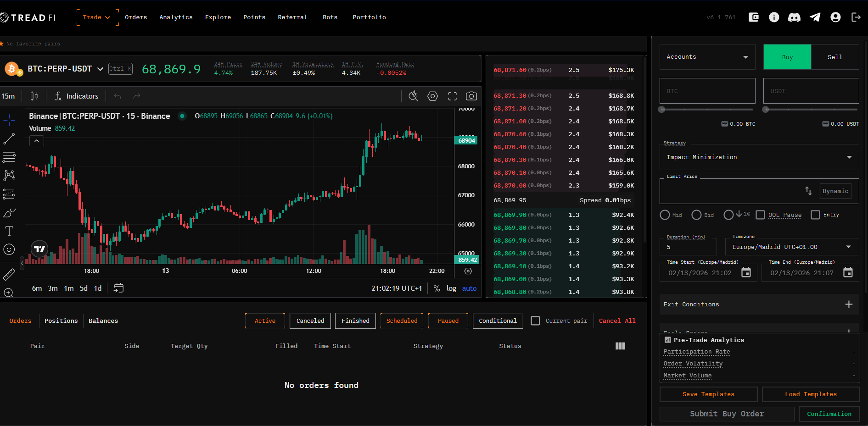Open the info icon in header
The height and width of the screenshot is (426, 868).
pyautogui.click(x=774, y=17)
